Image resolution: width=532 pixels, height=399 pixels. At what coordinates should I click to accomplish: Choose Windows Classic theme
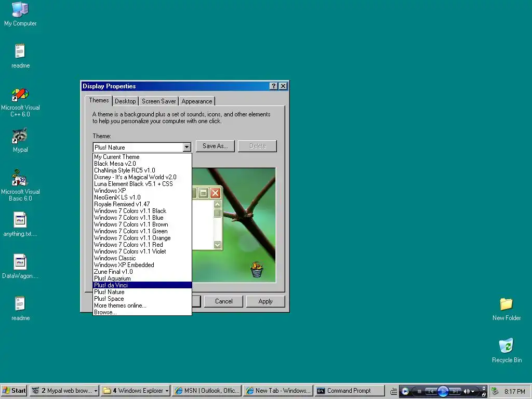click(x=142, y=258)
